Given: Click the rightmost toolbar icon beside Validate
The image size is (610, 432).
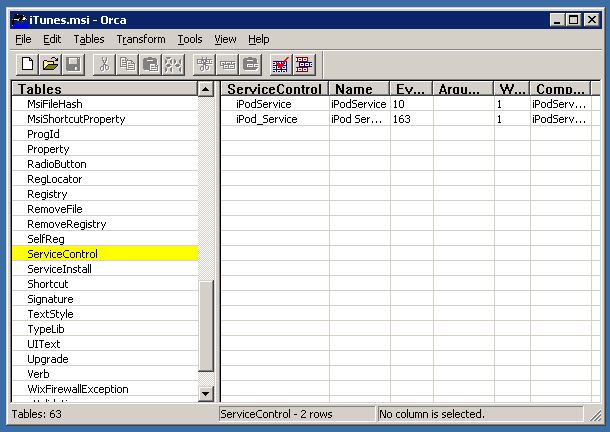Looking at the screenshot, I should 303,64.
